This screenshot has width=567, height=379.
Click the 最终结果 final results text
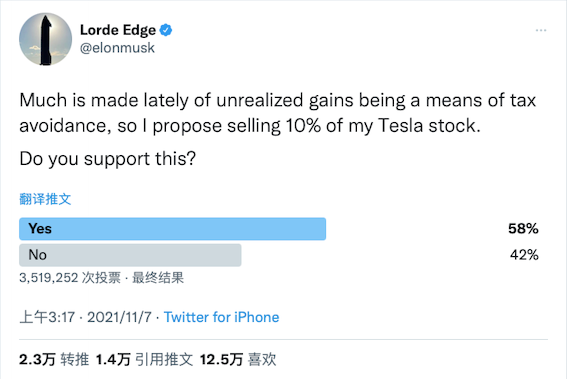158,278
